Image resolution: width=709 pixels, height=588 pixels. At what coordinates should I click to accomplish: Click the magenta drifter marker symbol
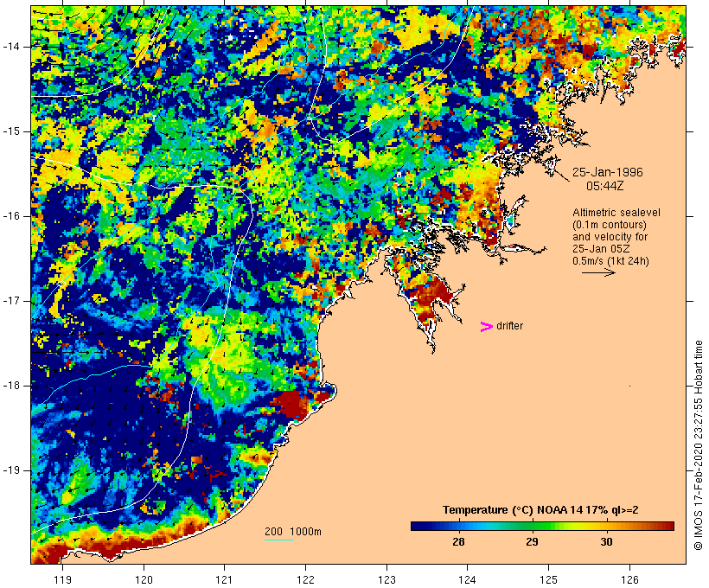487,327
